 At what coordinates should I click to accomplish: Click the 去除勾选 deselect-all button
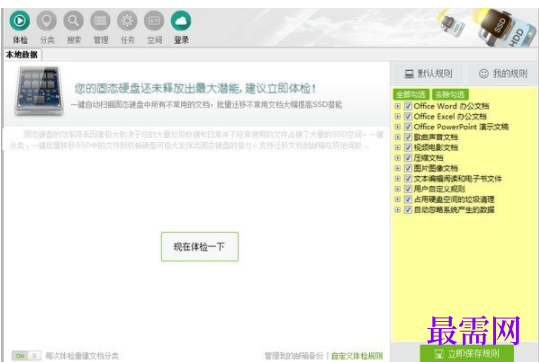pyautogui.click(x=450, y=95)
